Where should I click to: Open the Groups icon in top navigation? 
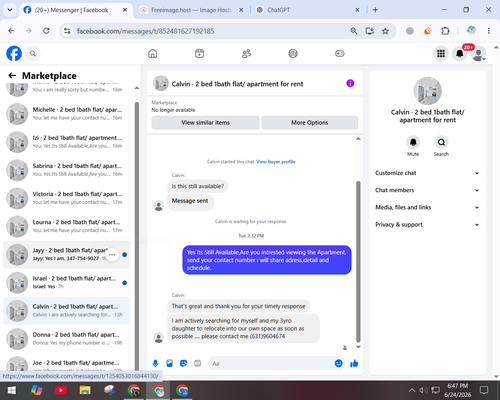[x=293, y=53]
